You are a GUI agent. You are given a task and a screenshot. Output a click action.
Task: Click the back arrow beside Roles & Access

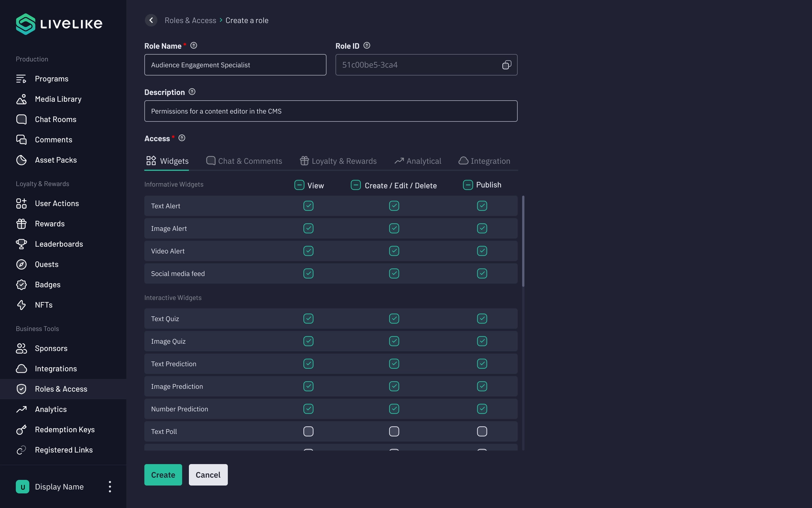(151, 20)
